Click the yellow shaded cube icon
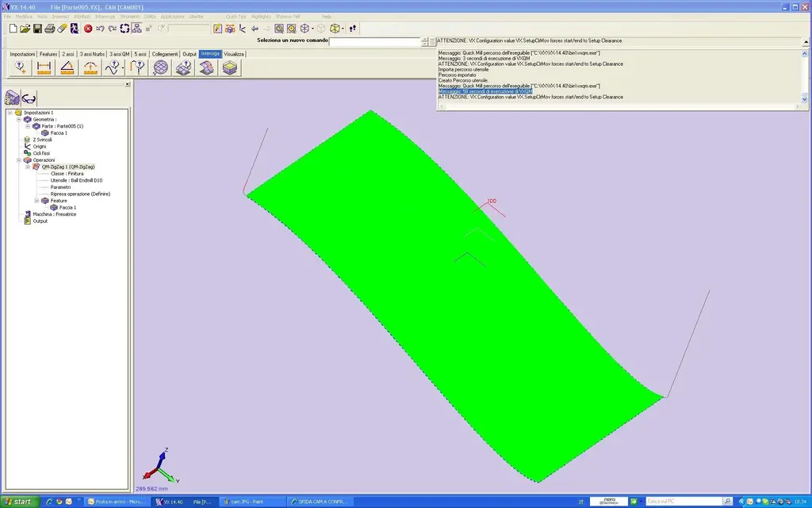This screenshot has width=812, height=508. (x=335, y=29)
